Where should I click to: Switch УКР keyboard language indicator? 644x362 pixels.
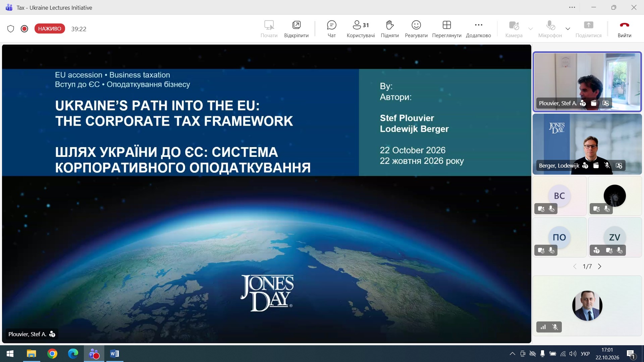tap(585, 354)
